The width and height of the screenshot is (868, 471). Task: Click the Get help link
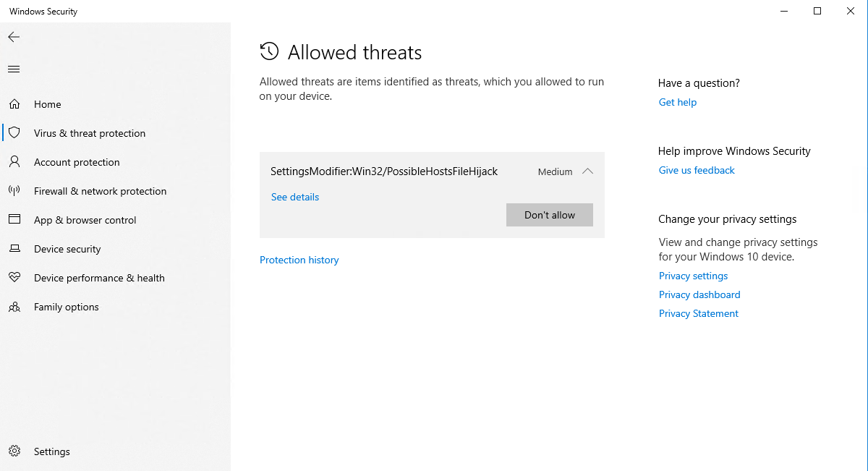[x=677, y=102]
